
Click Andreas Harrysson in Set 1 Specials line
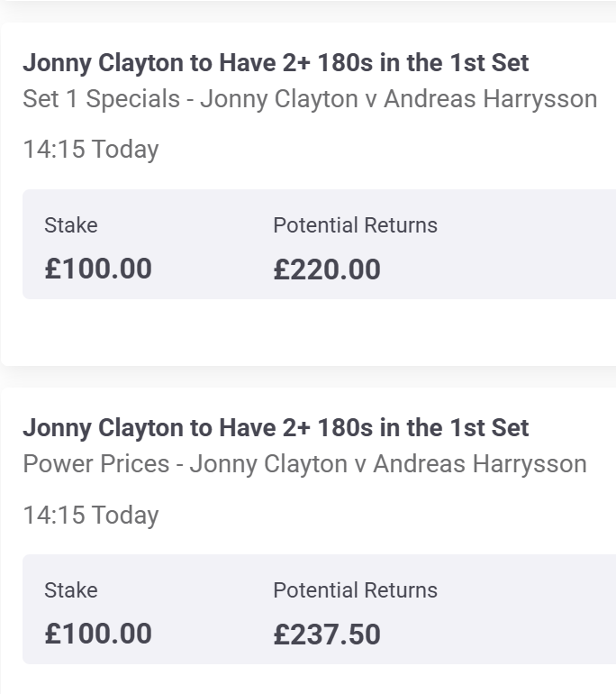(491, 99)
